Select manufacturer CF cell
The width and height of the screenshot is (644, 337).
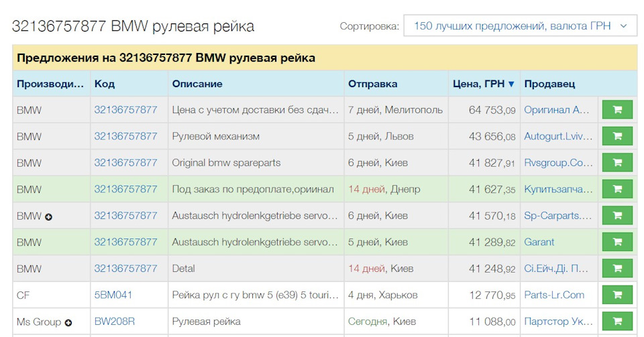point(52,295)
